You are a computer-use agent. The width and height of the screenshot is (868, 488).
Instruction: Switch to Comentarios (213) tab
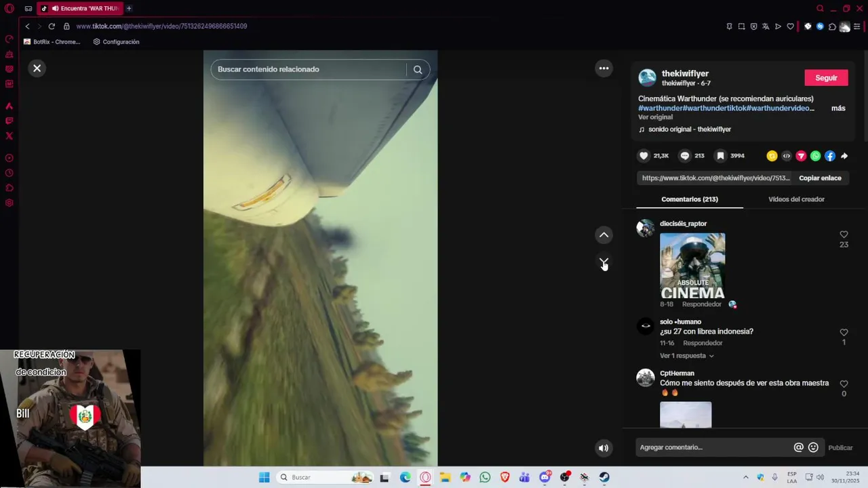tap(690, 199)
